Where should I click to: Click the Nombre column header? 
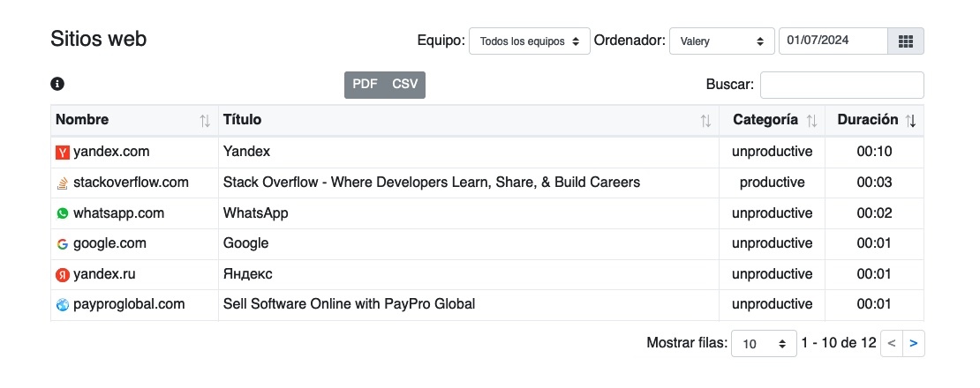click(134, 120)
